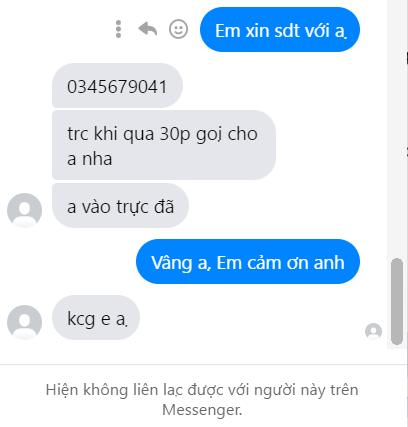Select the 'Vâng ạ, Em cảm ơn anh' bubble
408x427 pixels.
click(x=248, y=262)
